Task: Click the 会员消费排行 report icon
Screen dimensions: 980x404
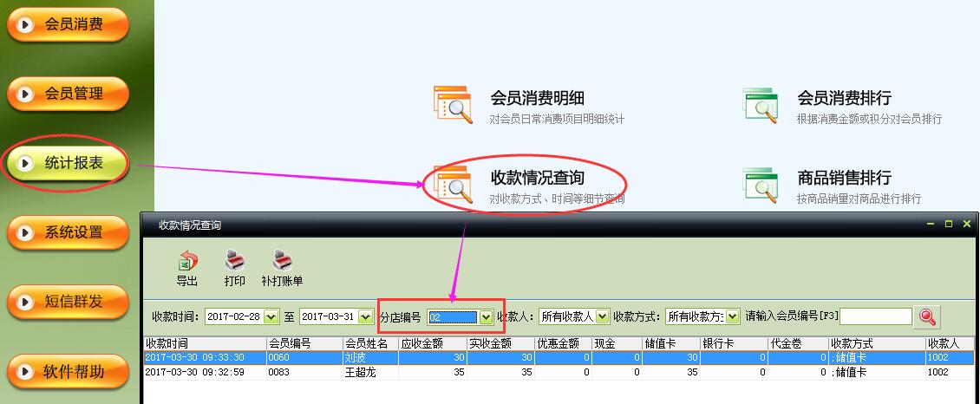Action: [761, 104]
